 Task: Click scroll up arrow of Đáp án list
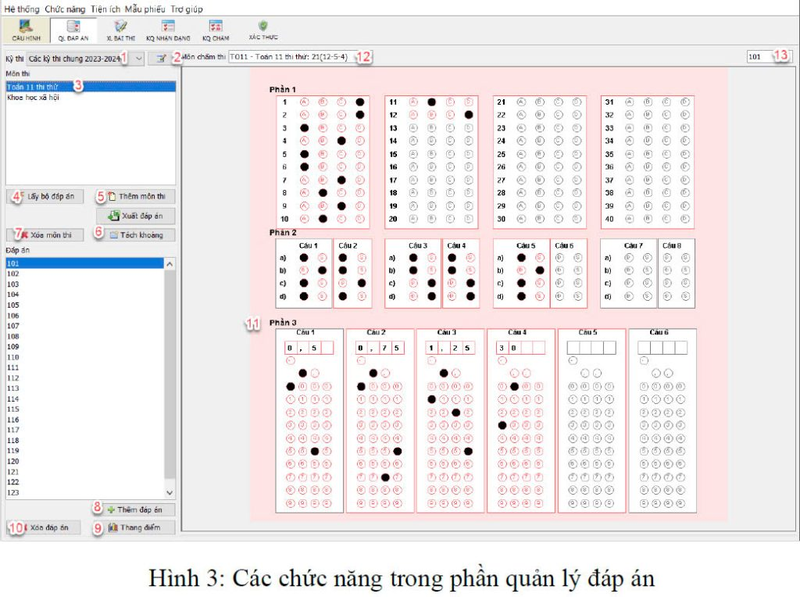[x=170, y=264]
